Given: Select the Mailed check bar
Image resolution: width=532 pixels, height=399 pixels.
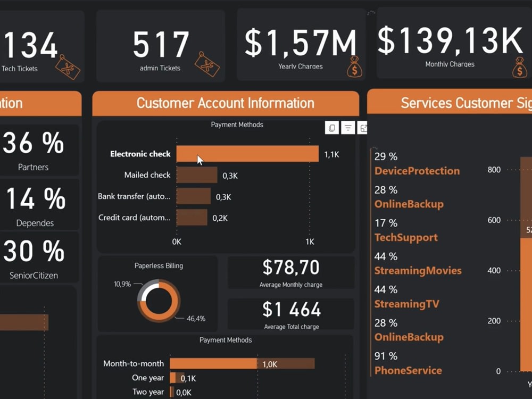Looking at the screenshot, I should click(x=197, y=174).
